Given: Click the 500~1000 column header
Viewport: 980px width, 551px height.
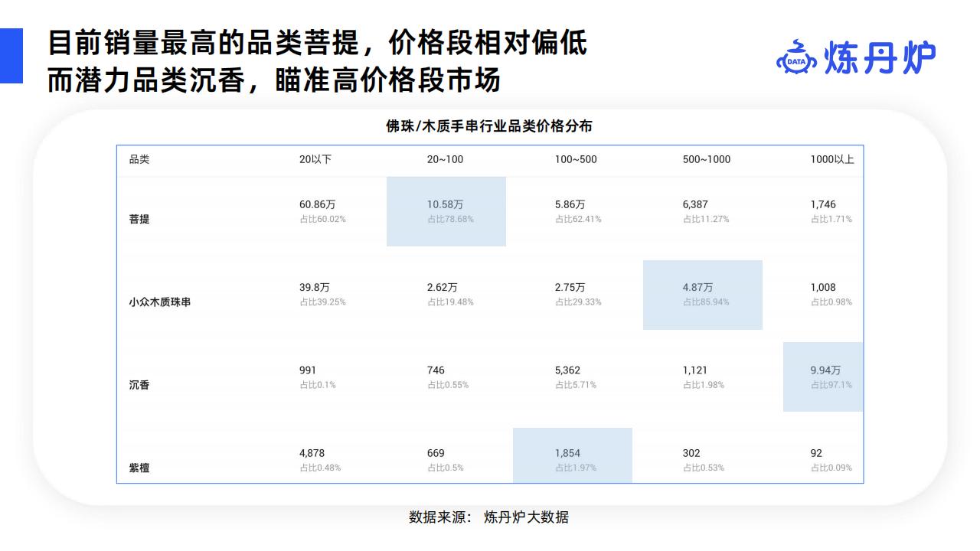Looking at the screenshot, I should pyautogui.click(x=707, y=159).
